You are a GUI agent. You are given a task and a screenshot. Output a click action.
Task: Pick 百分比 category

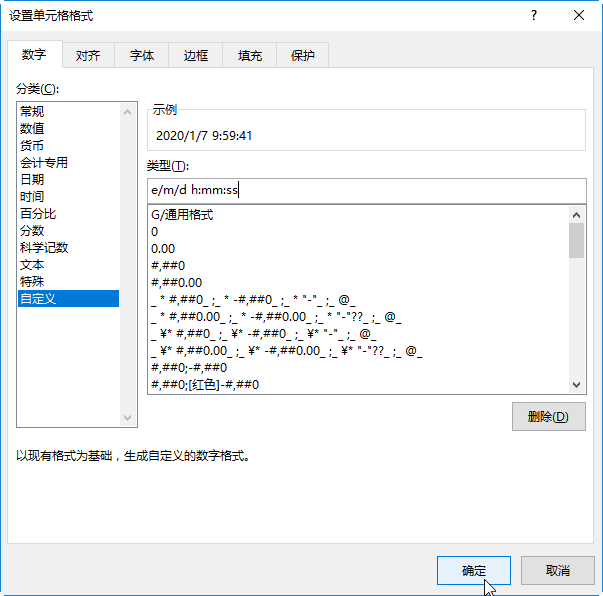(x=68, y=213)
